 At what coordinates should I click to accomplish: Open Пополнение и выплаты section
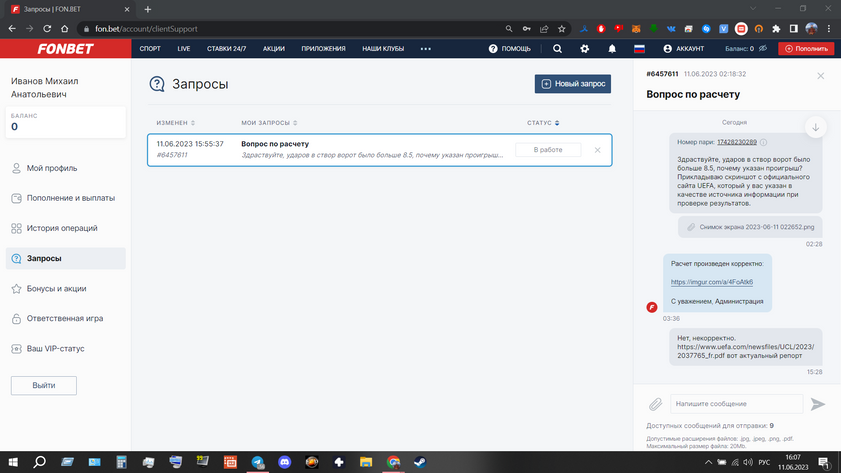click(65, 198)
